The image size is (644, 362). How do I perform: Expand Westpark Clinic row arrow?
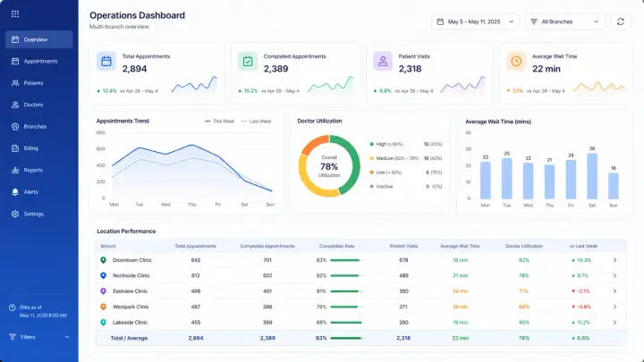(x=614, y=307)
